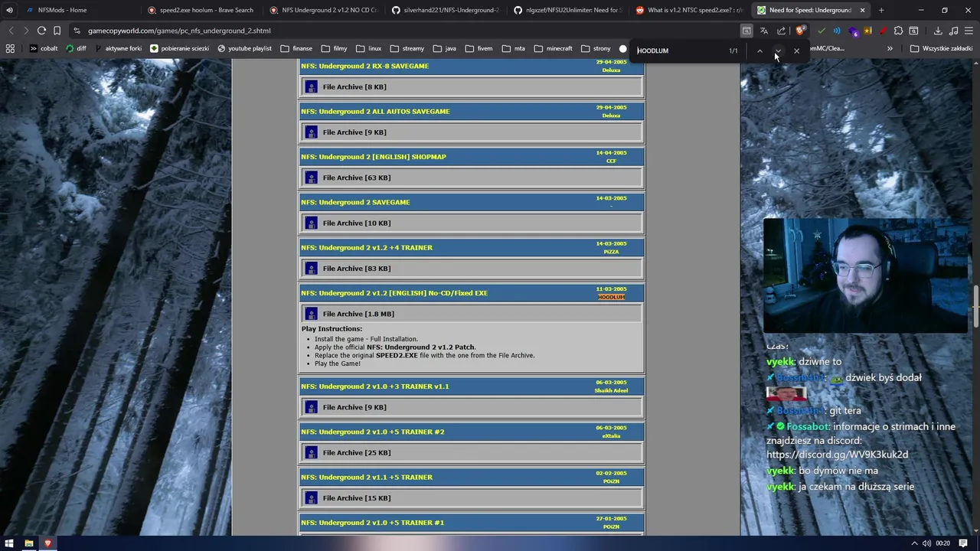Switch to What is v1.2 NTSC speed2.exe tab

pos(690,10)
